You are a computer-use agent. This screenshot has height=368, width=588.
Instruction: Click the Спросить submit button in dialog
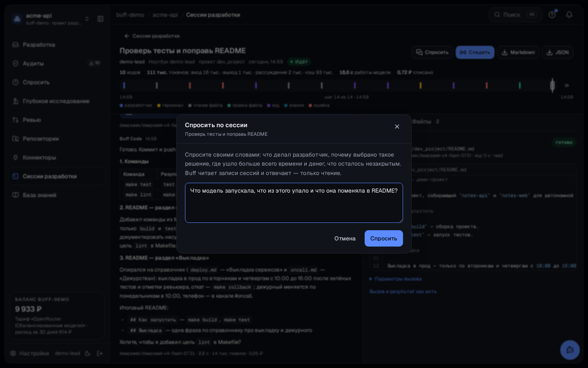(383, 238)
